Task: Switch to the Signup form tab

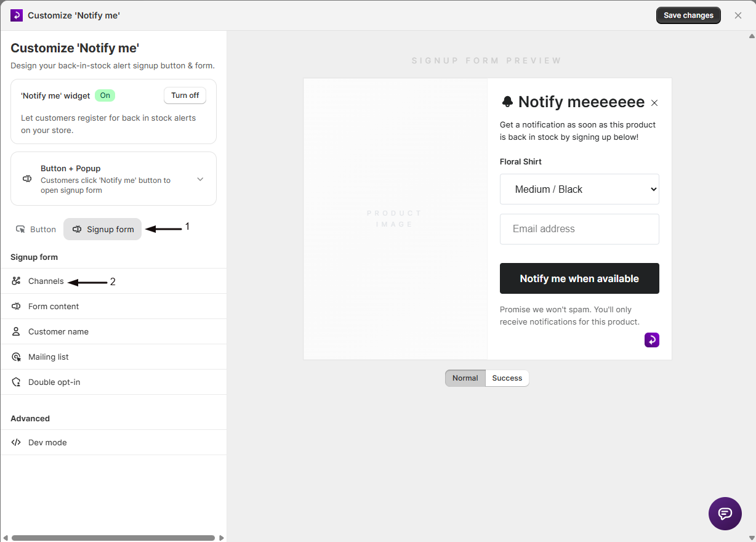Action: [103, 229]
